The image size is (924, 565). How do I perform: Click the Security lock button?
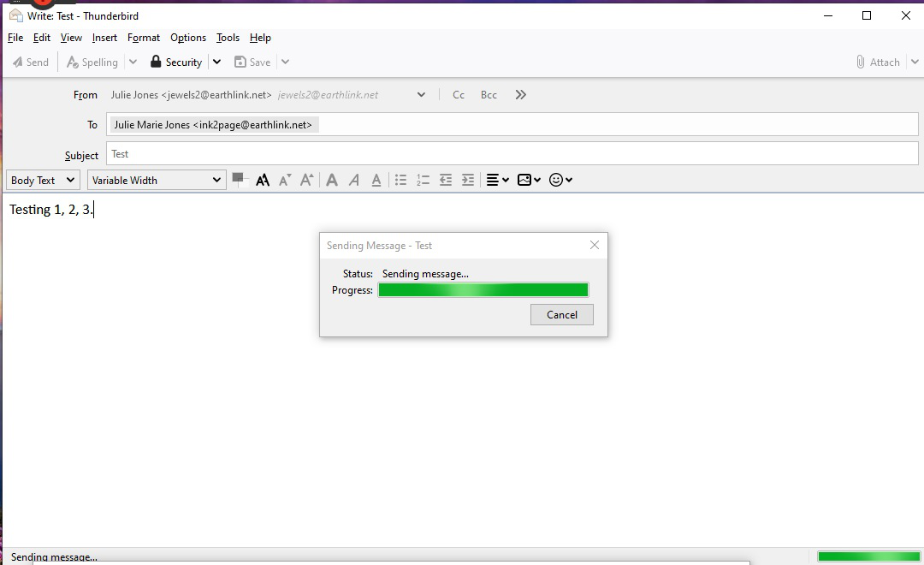click(x=175, y=62)
